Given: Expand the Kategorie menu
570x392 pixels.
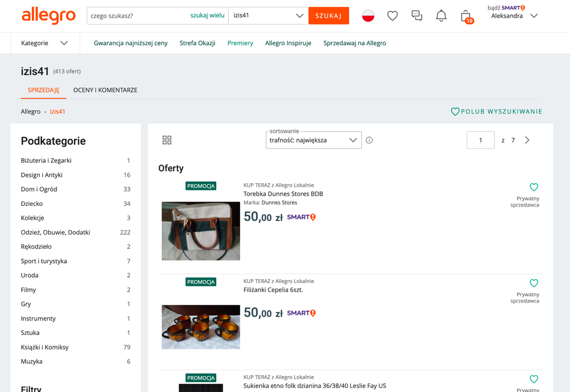Looking at the screenshot, I should [x=45, y=43].
